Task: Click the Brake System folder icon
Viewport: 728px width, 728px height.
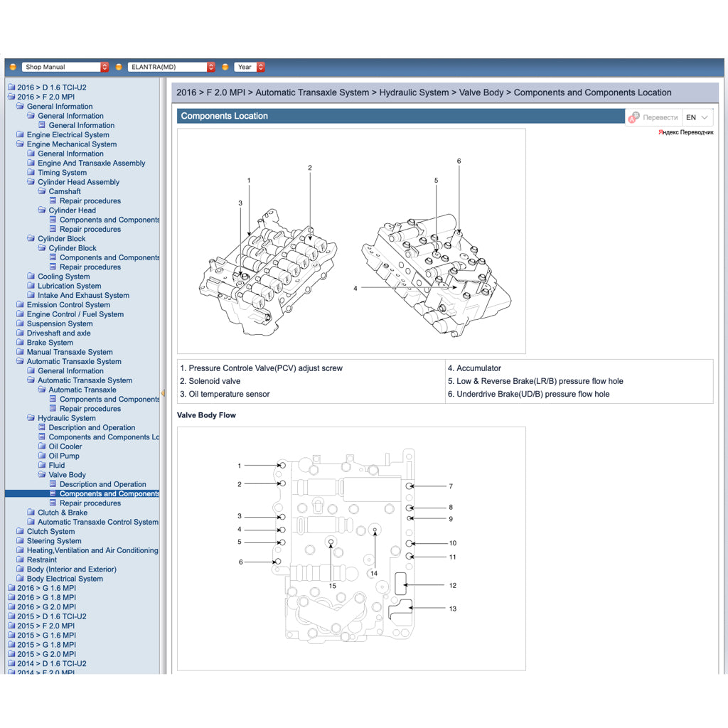Action: click(x=21, y=343)
